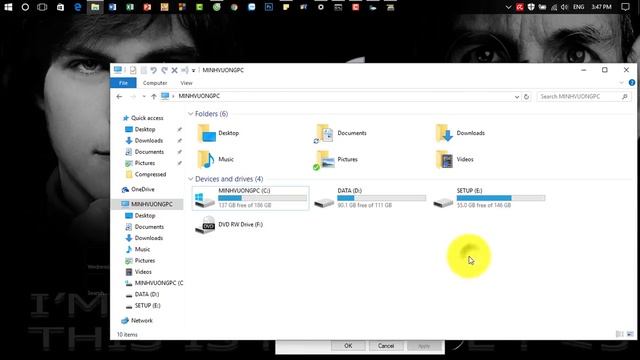
Task: Go back with the back arrow
Action: pos(119,96)
